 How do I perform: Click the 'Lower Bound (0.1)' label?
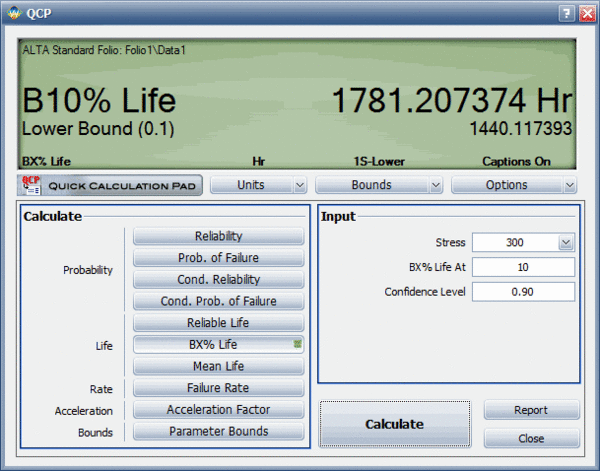(x=98, y=129)
